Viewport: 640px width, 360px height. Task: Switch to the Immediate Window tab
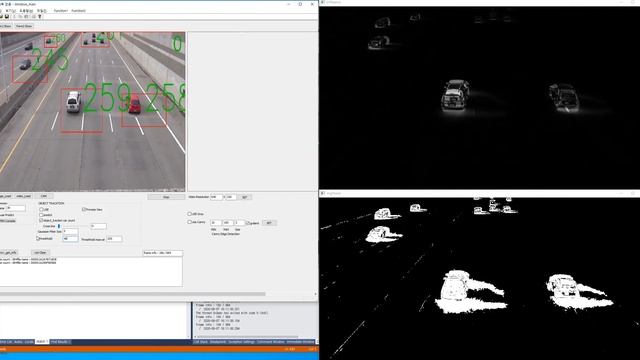(x=300, y=342)
